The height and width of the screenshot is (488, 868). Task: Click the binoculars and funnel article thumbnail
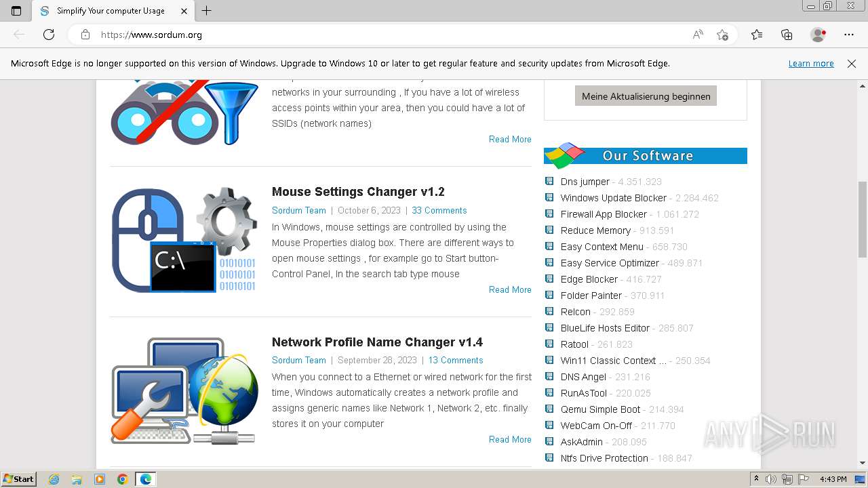(184, 113)
